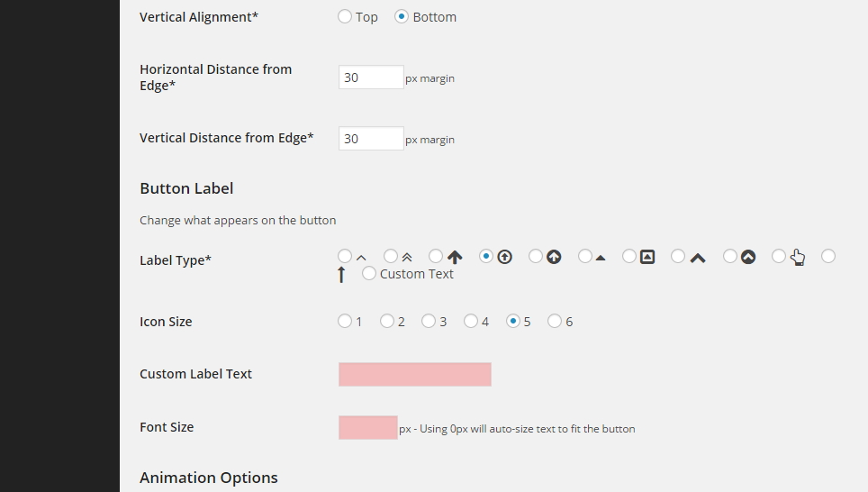Choose the pointing hand label icon
This screenshot has height=492, width=868.
[x=779, y=256]
